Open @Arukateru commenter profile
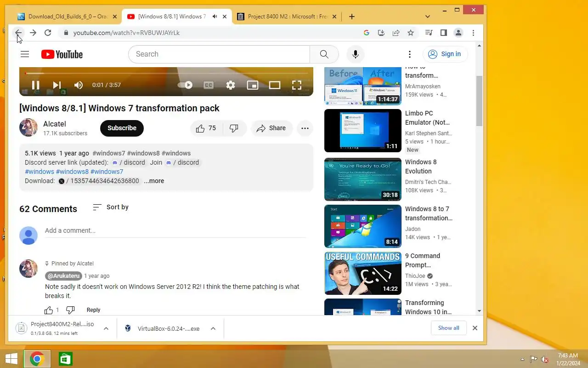This screenshot has width=588, height=368. tap(63, 276)
